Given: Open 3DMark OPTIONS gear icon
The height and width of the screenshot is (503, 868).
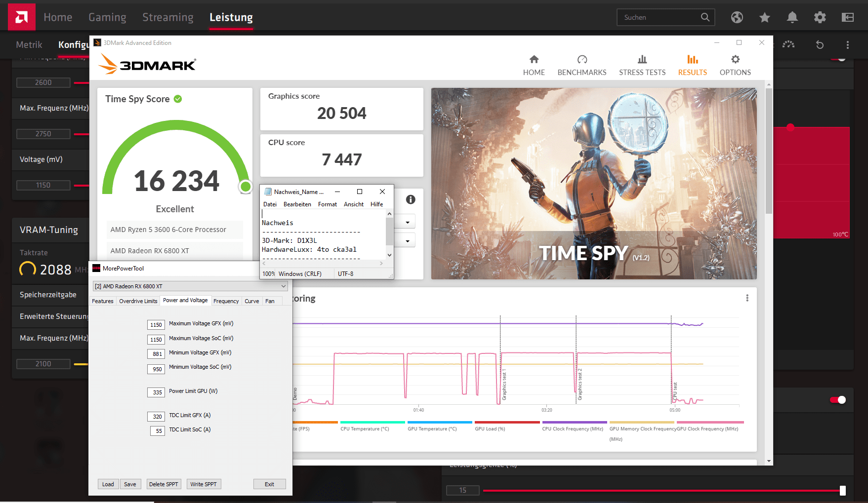Looking at the screenshot, I should coord(735,60).
